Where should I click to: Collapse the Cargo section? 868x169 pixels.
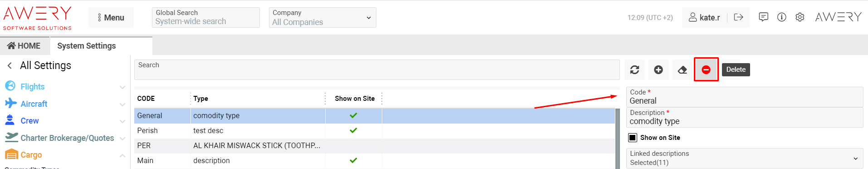122,155
